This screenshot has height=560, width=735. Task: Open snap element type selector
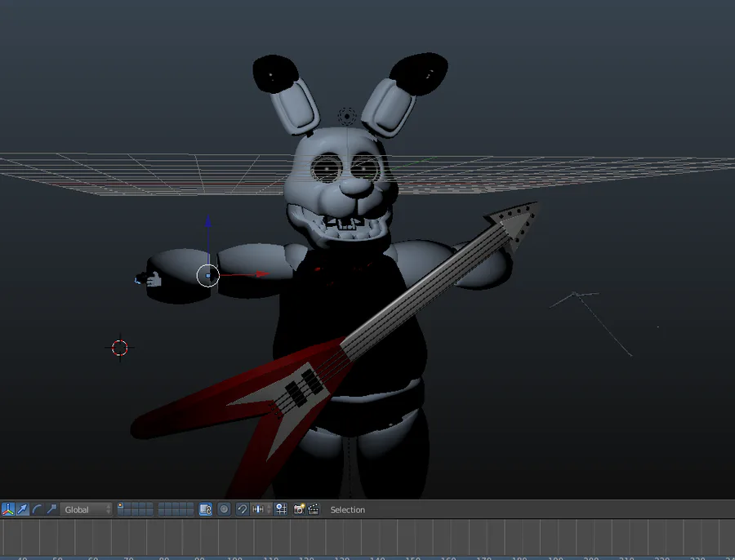click(261, 509)
